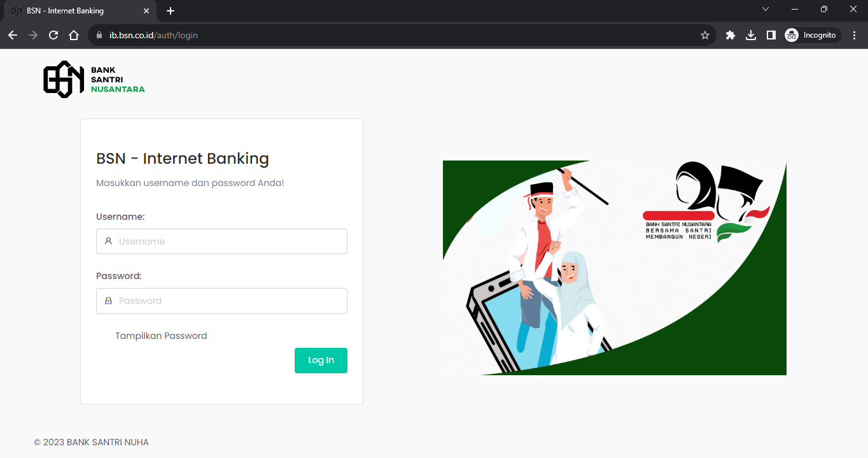Open the Extensions puzzle icon
Screen dimensions: 868x458
click(731, 35)
